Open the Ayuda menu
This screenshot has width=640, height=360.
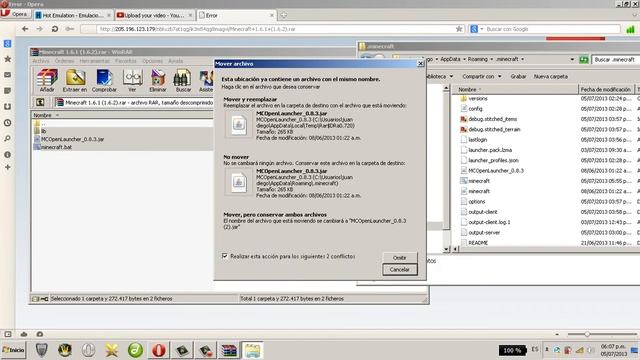(x=176, y=61)
